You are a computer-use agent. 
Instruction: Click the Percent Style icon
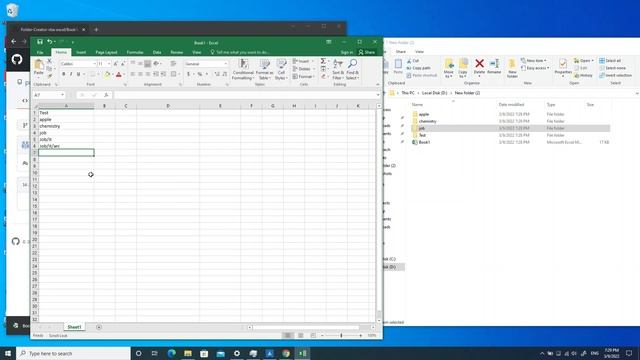(x=200, y=74)
